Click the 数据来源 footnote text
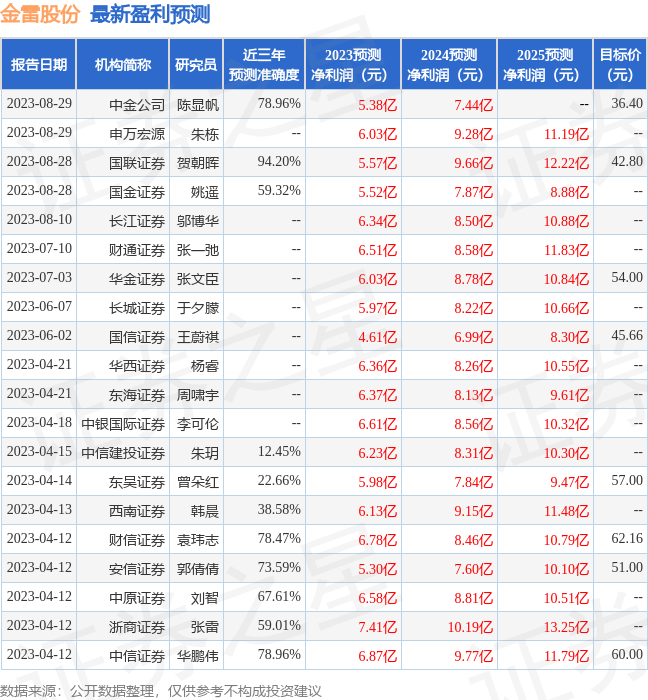 click(x=161, y=691)
